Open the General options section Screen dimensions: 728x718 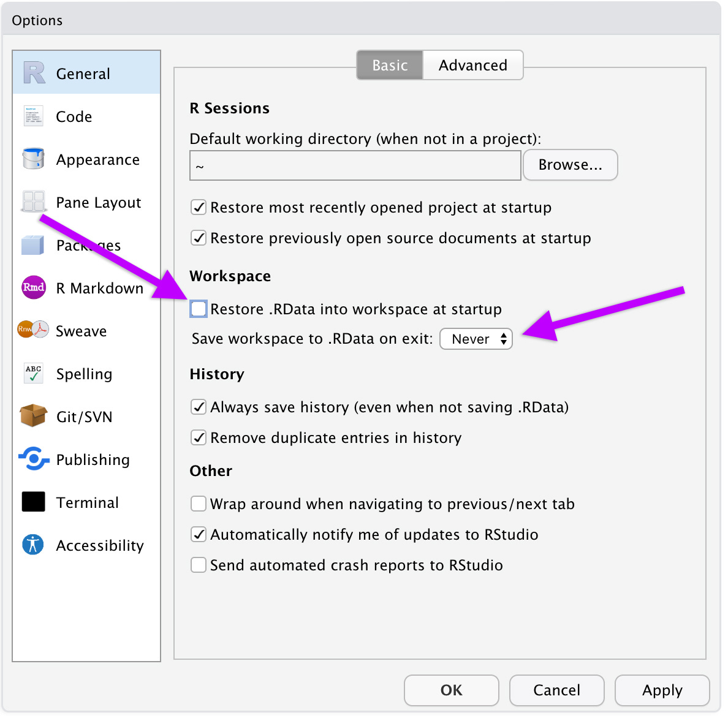click(x=86, y=73)
